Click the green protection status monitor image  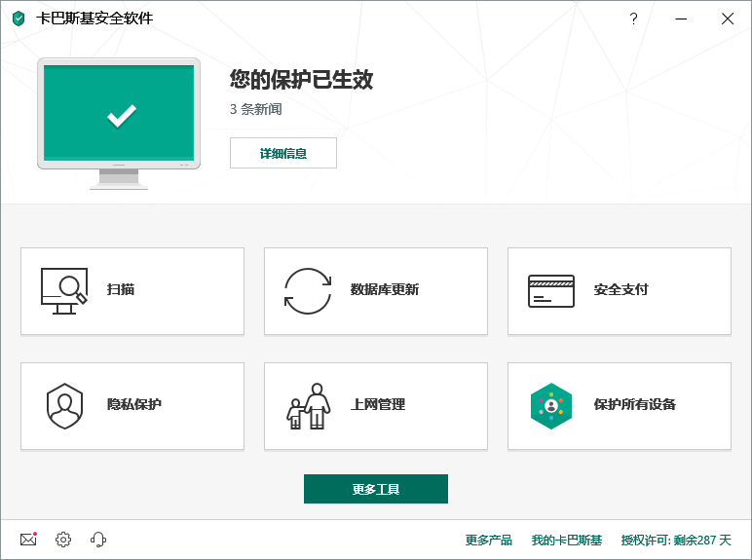(x=119, y=115)
